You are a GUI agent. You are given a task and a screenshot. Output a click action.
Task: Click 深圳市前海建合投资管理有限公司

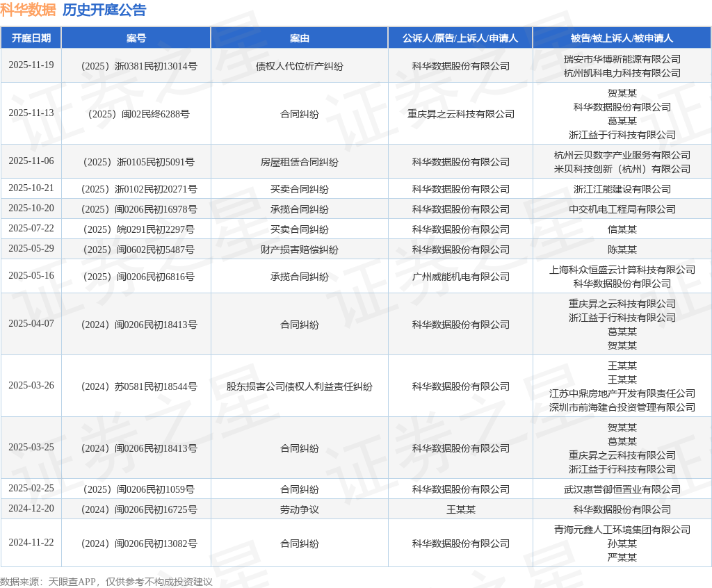[622, 408]
